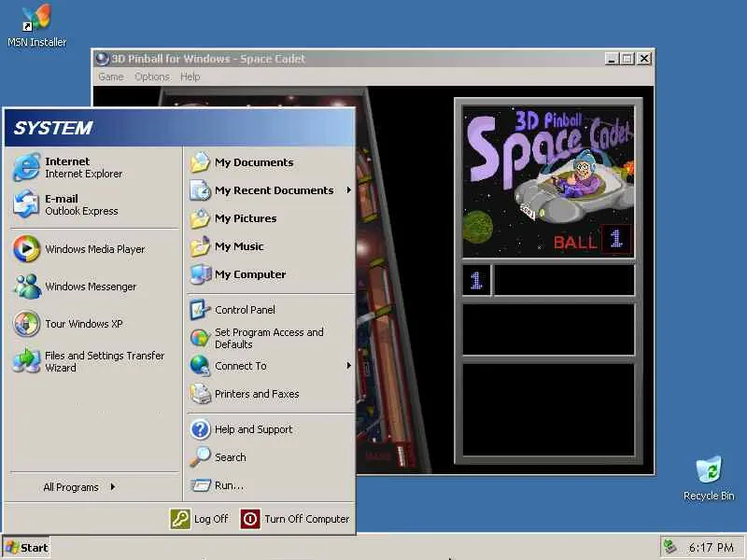The width and height of the screenshot is (747, 560).
Task: Click the 'Windows Messenger' label text
Action: [x=91, y=287]
